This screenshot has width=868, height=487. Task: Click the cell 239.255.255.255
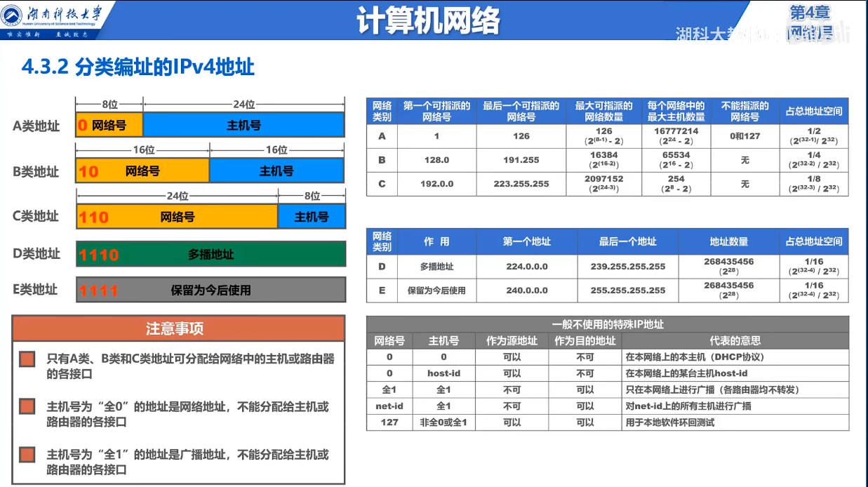pyautogui.click(x=628, y=267)
